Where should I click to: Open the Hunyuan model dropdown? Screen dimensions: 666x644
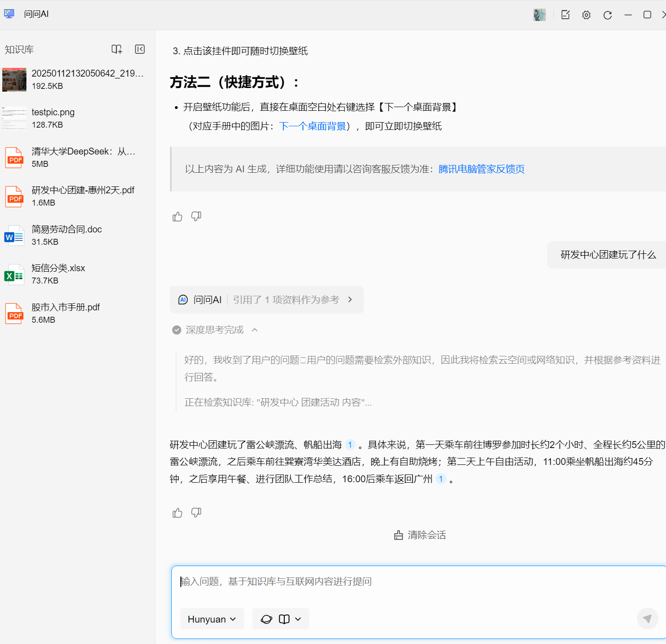point(212,618)
